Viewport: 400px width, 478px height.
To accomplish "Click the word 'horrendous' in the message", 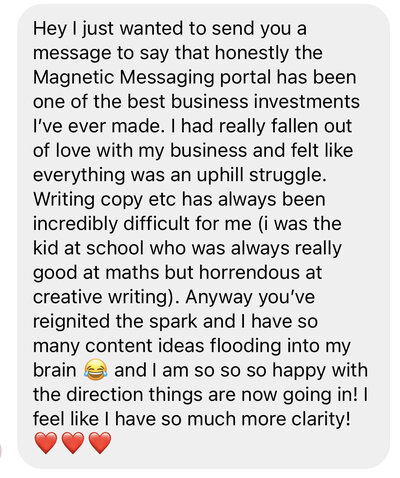I will coord(249,273).
